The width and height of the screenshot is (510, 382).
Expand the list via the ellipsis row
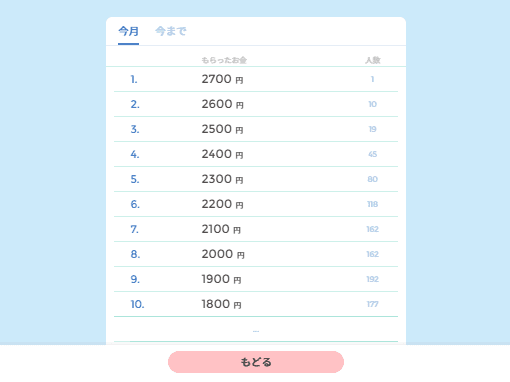[x=256, y=329]
